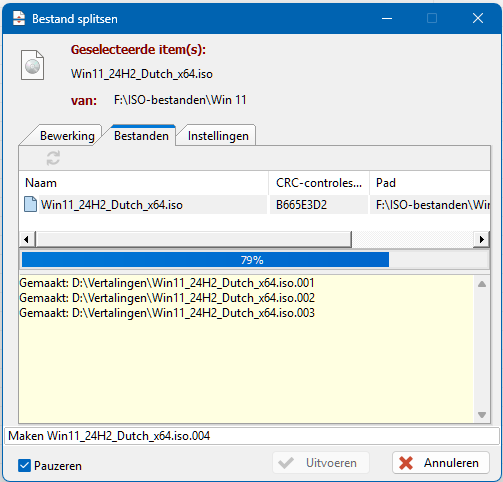Click the file icon next to Win11_24H2_Dutch_x64.iso row
Screen dimensions: 503x482
(x=30, y=204)
